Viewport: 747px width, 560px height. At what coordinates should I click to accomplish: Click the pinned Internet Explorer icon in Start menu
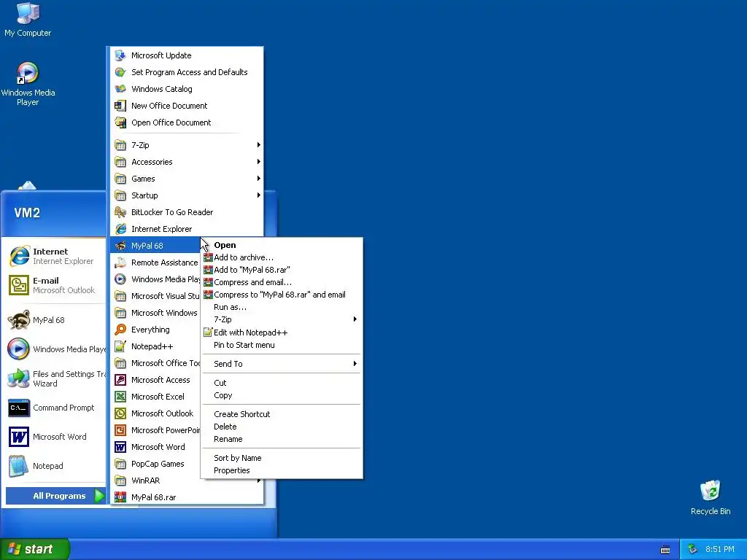[x=19, y=256]
